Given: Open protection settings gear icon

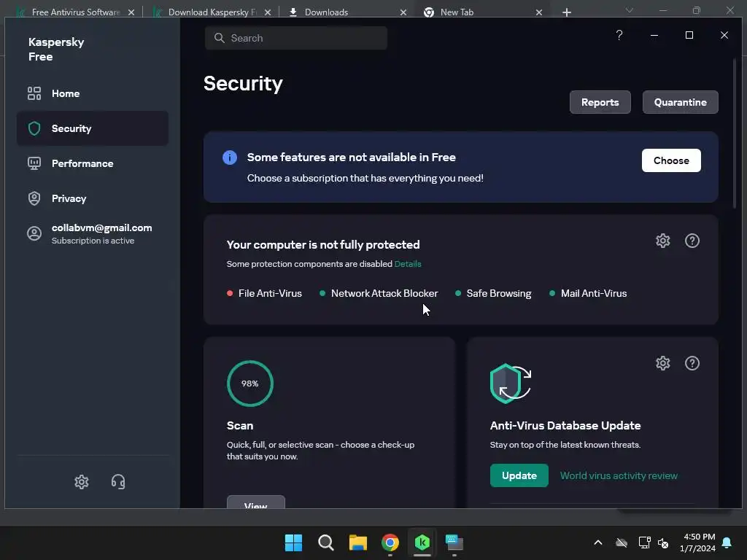Looking at the screenshot, I should 662,241.
